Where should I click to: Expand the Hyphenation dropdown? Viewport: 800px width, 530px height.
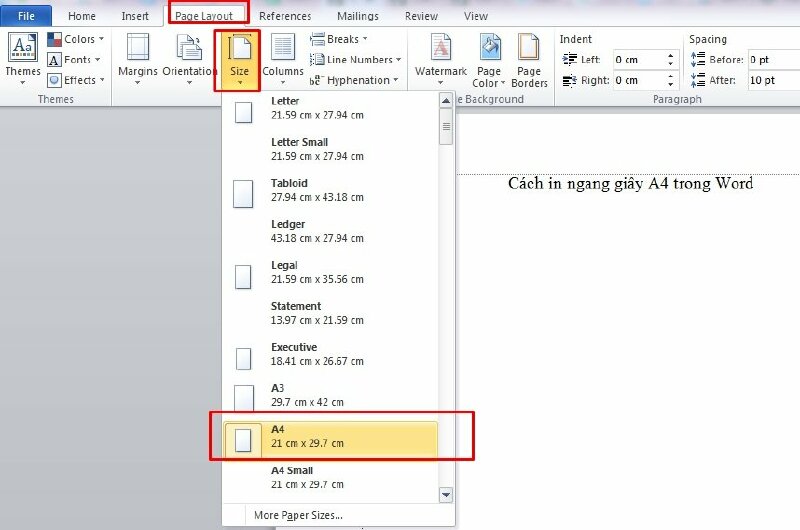point(356,80)
